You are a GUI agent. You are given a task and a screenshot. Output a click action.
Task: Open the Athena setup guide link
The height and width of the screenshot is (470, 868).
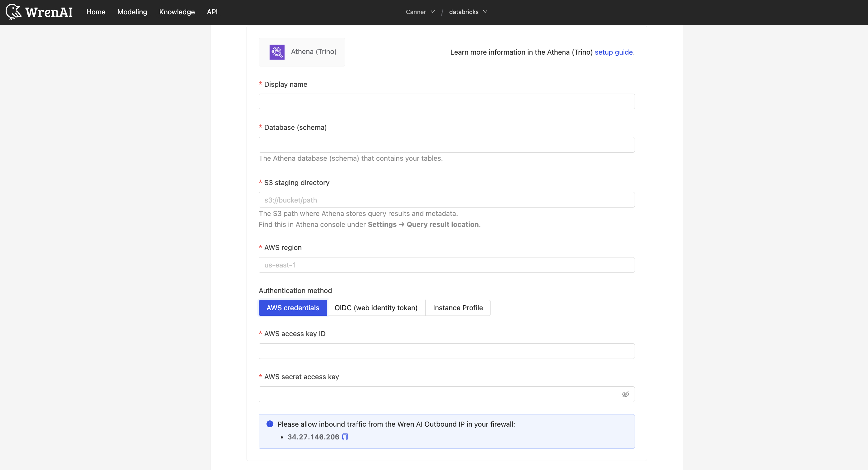click(x=614, y=52)
